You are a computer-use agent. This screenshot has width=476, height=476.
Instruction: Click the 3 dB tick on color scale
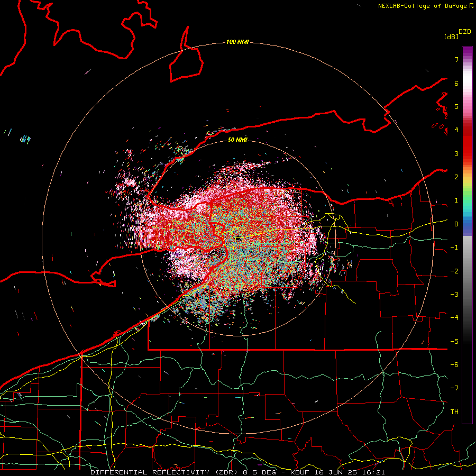coord(456,153)
